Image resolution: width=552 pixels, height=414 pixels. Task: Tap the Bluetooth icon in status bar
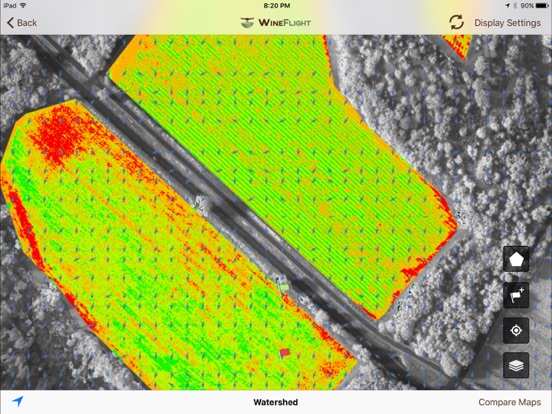(x=515, y=5)
